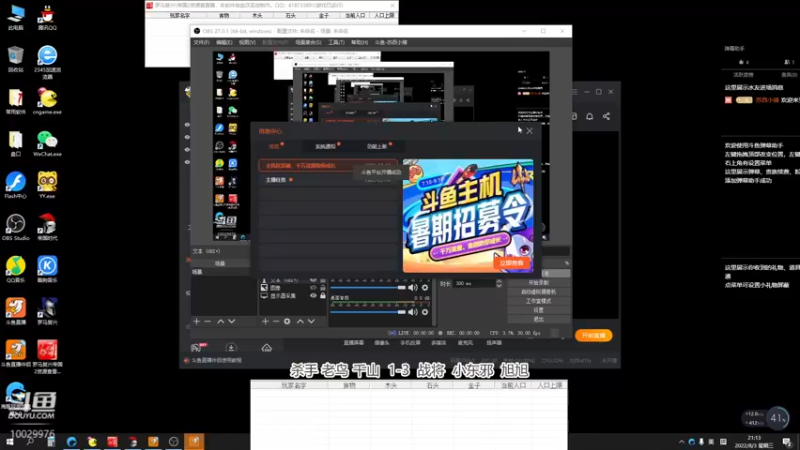Move the source down in the list
Screen dimensions: 800x450
pyautogui.click(x=311, y=321)
